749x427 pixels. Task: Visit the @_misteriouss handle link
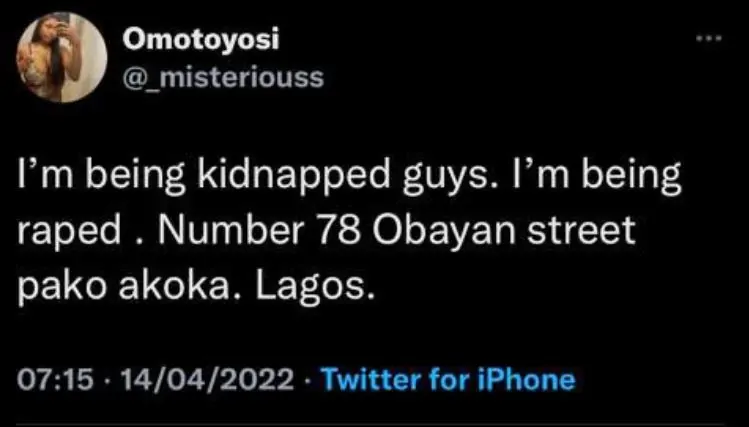(x=221, y=78)
